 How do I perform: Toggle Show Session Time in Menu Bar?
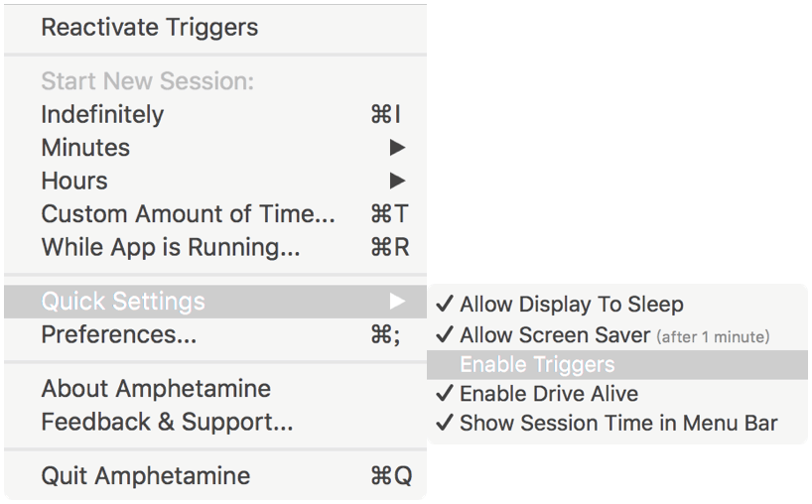(x=617, y=424)
